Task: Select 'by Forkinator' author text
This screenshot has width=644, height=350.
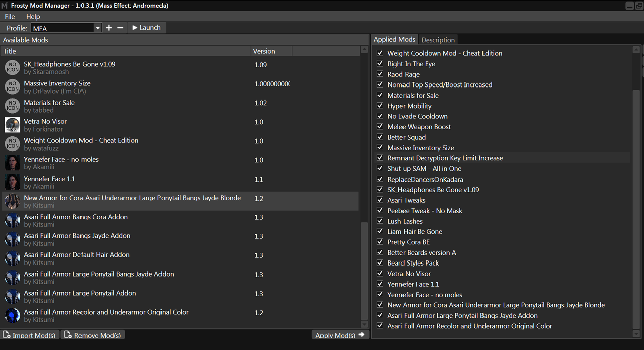Action: coord(43,129)
